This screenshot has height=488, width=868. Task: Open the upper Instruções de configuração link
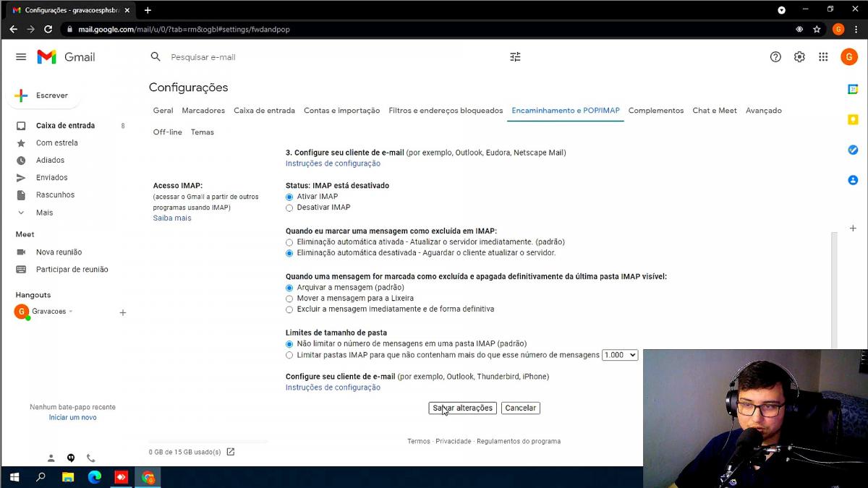pos(333,163)
